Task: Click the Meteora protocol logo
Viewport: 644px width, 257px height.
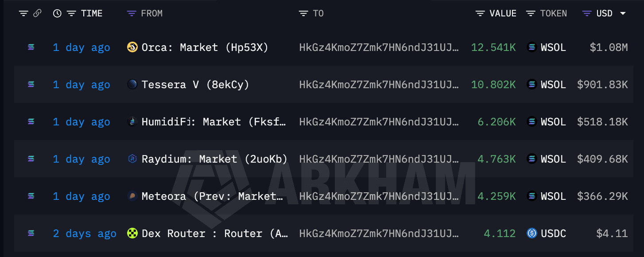Action: pyautogui.click(x=132, y=196)
